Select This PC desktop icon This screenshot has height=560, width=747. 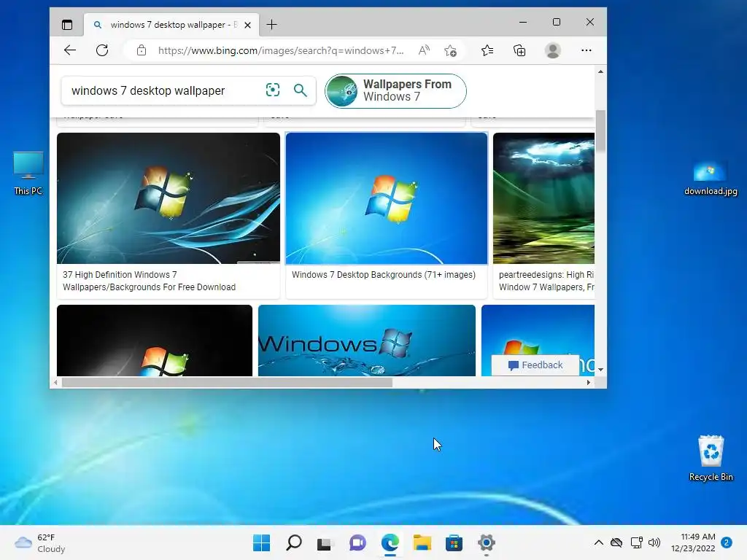[x=28, y=174]
